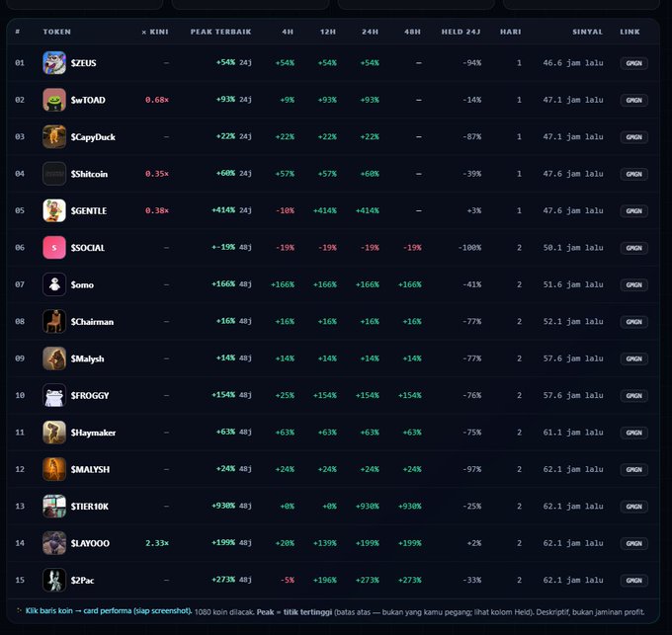Click the HELD 24J column header
The width and height of the screenshot is (672, 635).
click(462, 32)
